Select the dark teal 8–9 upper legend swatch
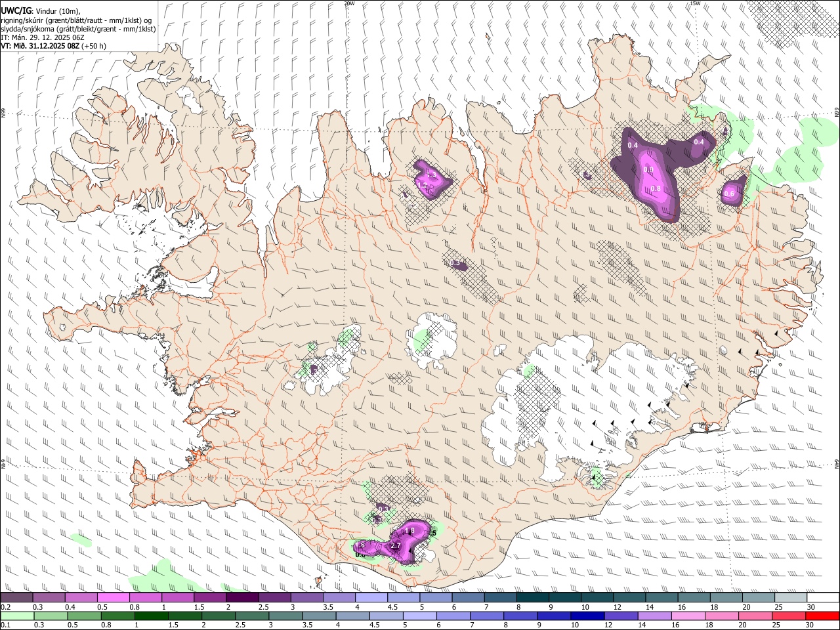Viewport: 840px width, 630px height. coord(533,597)
